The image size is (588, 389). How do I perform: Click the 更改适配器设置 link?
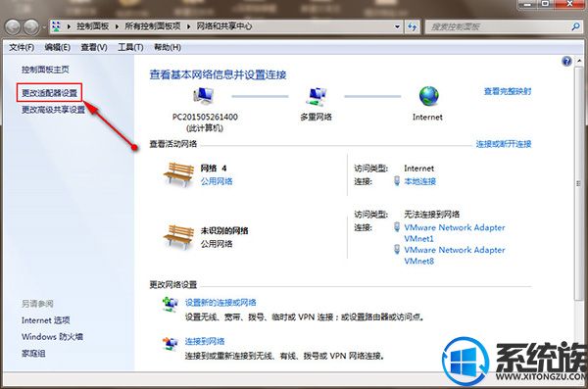tap(49, 93)
